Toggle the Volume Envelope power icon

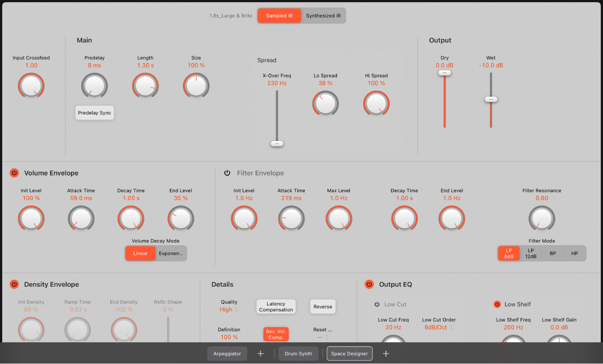tap(14, 173)
